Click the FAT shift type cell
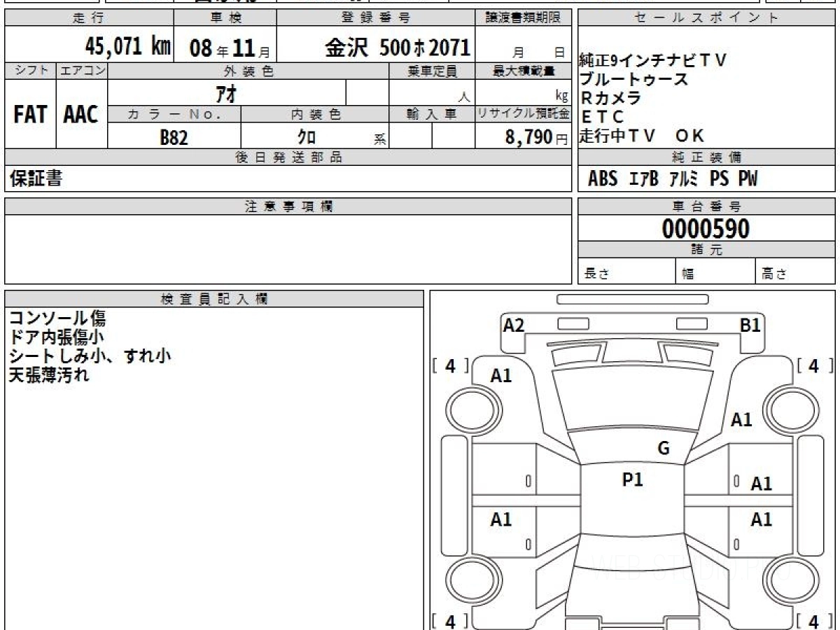Screen dimensions: 840x630 click(30, 115)
